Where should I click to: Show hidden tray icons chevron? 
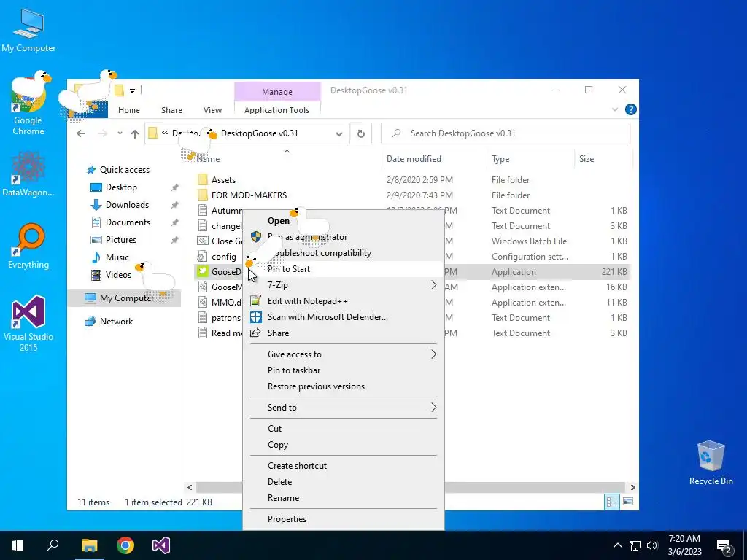617,545
